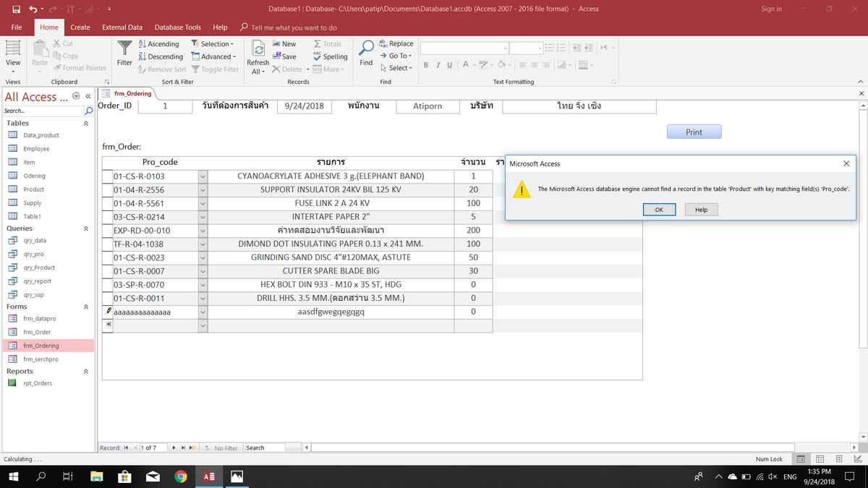The width and height of the screenshot is (868, 488).
Task: Sort records with the Descending button
Action: tap(161, 56)
